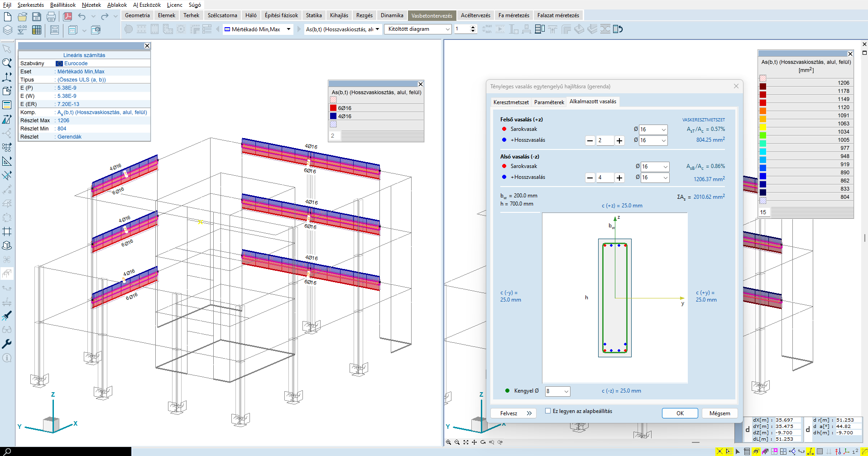Switch to the Keresztmetszet dialog tab
This screenshot has height=456, width=868.
[511, 102]
